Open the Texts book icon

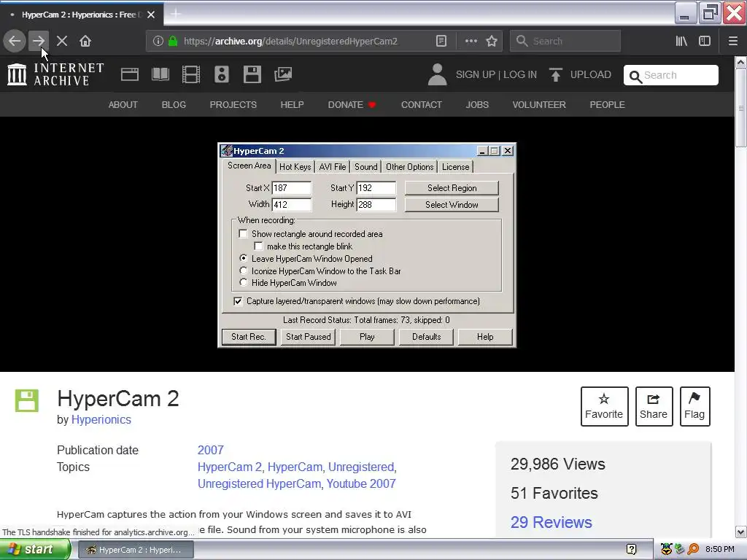coord(160,74)
